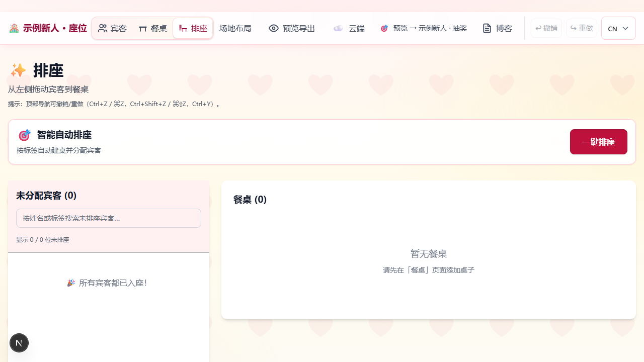Click the 餐桌 (0) panel heading
Viewport: 644px width, 362px height.
click(x=250, y=200)
